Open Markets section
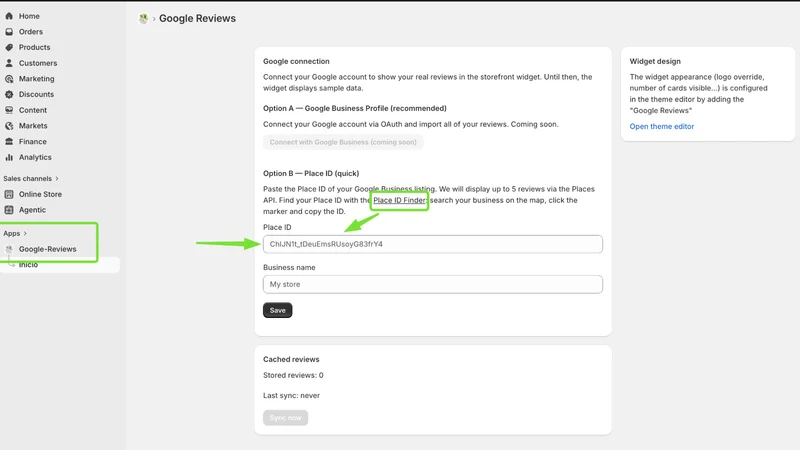Viewport: 800px width, 450px height. tap(33, 126)
